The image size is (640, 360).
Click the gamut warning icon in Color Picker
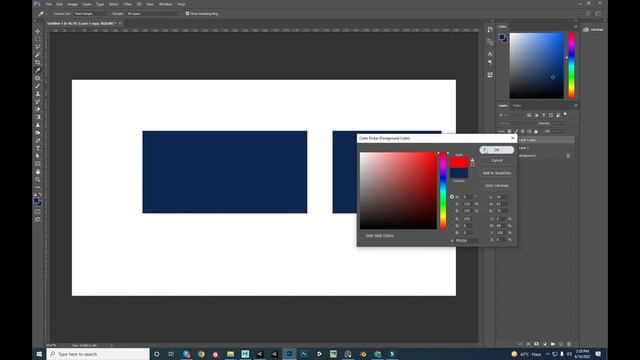click(x=472, y=160)
